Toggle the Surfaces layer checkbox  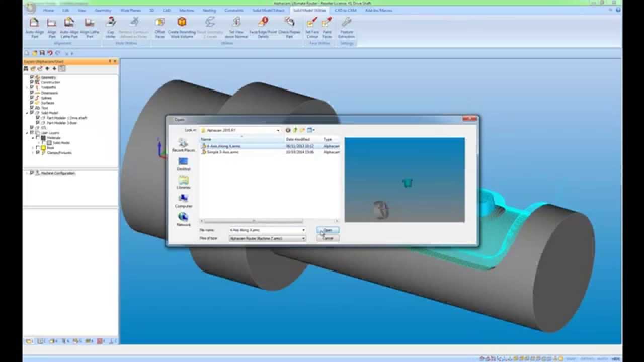tap(32, 103)
